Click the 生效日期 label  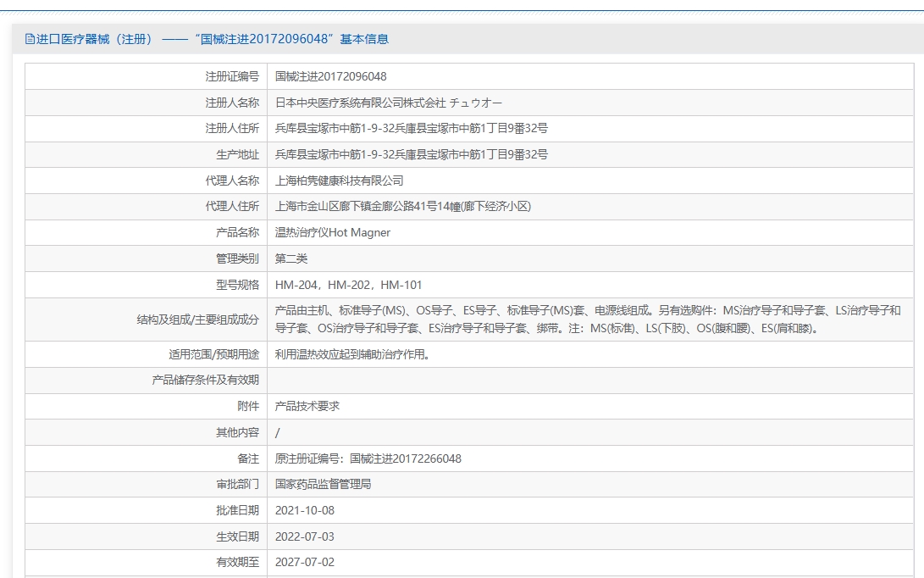tap(237, 536)
